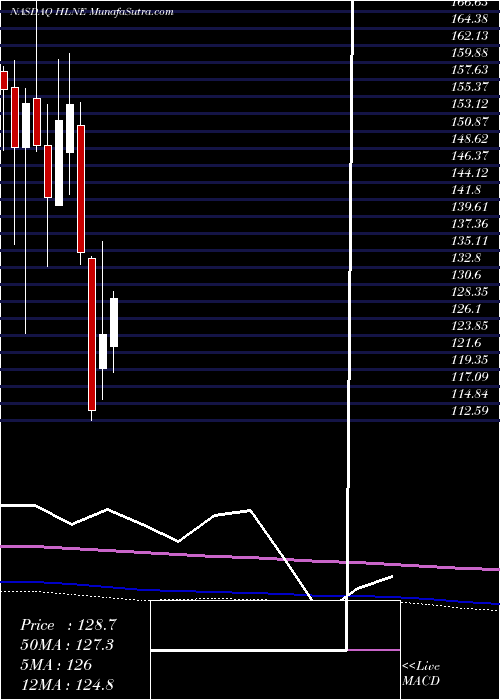Click the 112.59 price axis label
500x700 pixels.
[470, 411]
